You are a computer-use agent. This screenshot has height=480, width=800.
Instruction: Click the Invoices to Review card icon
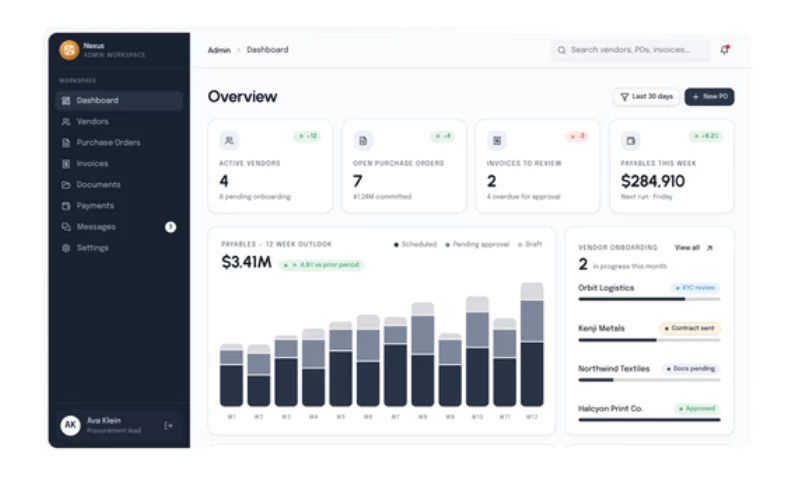click(x=496, y=140)
